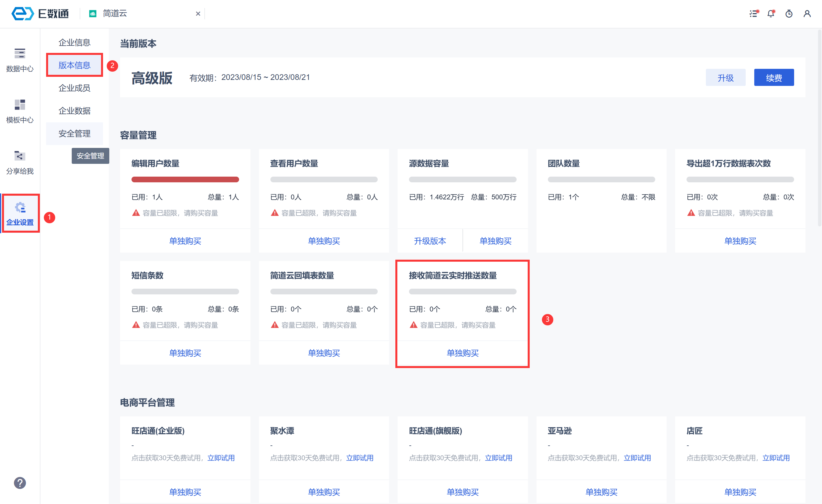The image size is (822, 504).
Task: Select 企业设置 in left sidebar
Action: 20,213
